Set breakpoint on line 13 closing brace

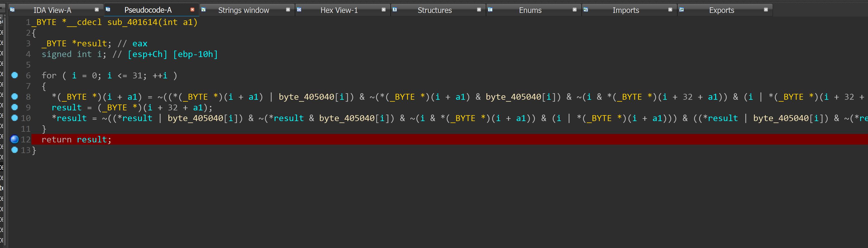(x=15, y=150)
